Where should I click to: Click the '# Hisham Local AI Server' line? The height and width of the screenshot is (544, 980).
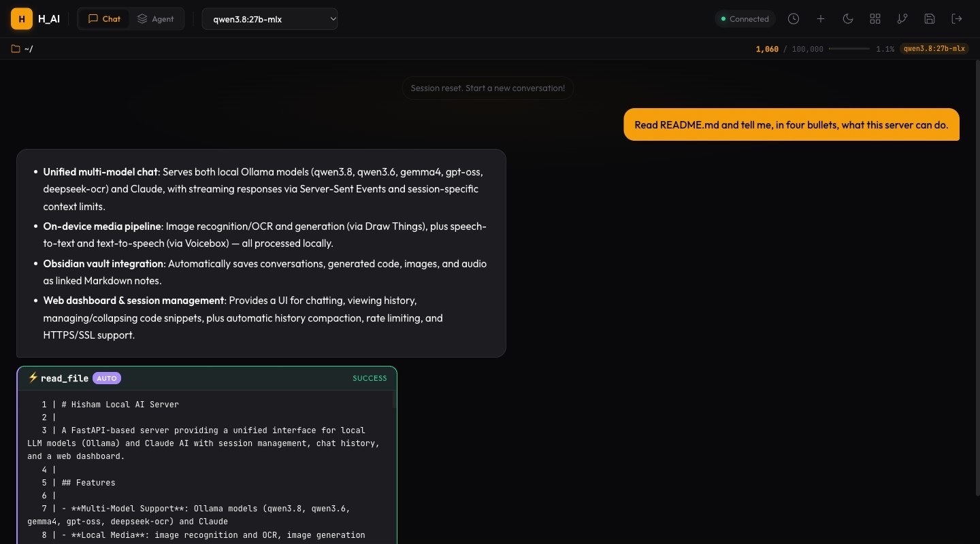[110, 404]
